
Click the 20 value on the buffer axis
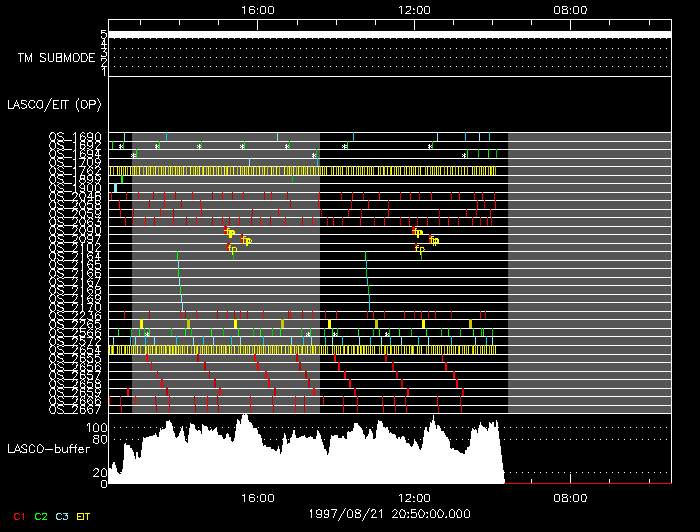coord(100,472)
